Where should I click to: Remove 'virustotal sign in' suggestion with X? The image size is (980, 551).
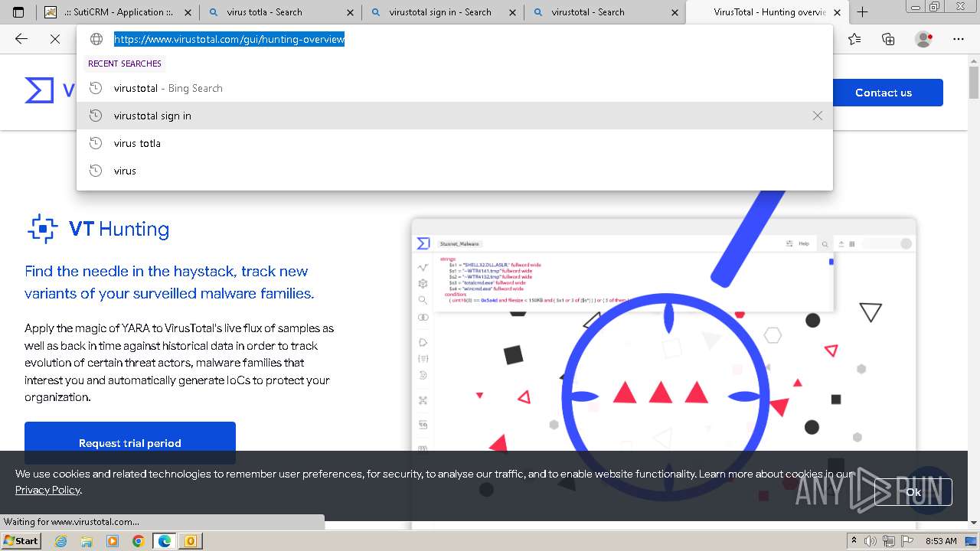[x=818, y=116]
